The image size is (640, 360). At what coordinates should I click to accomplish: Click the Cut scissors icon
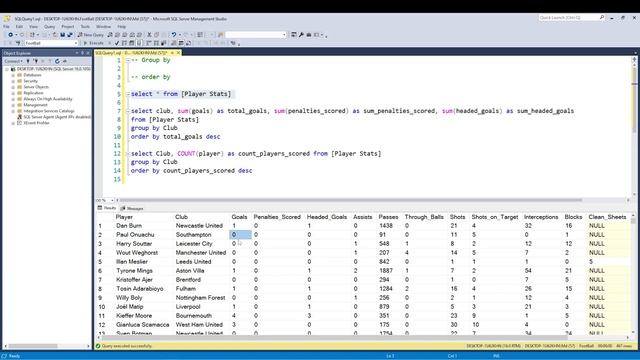tap(149, 35)
